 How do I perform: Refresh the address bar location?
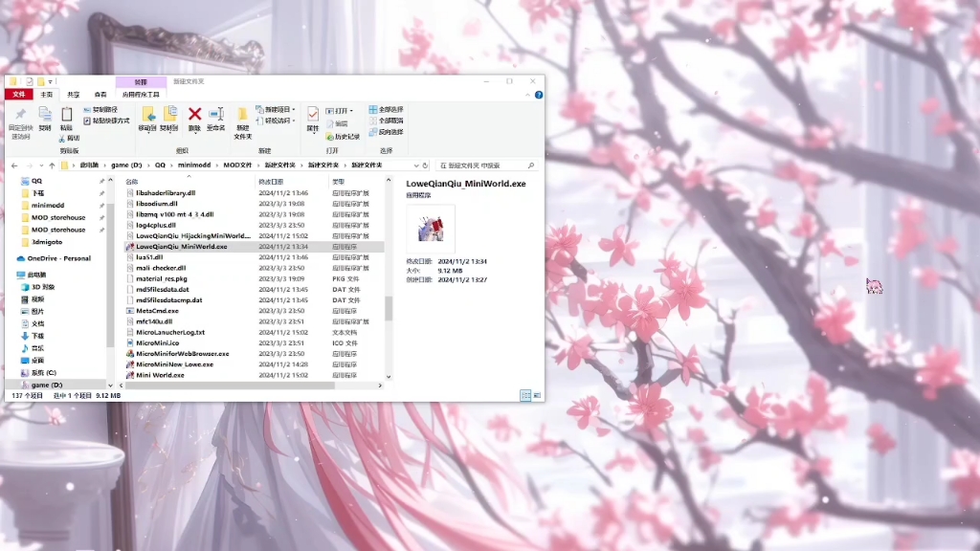pyautogui.click(x=425, y=165)
